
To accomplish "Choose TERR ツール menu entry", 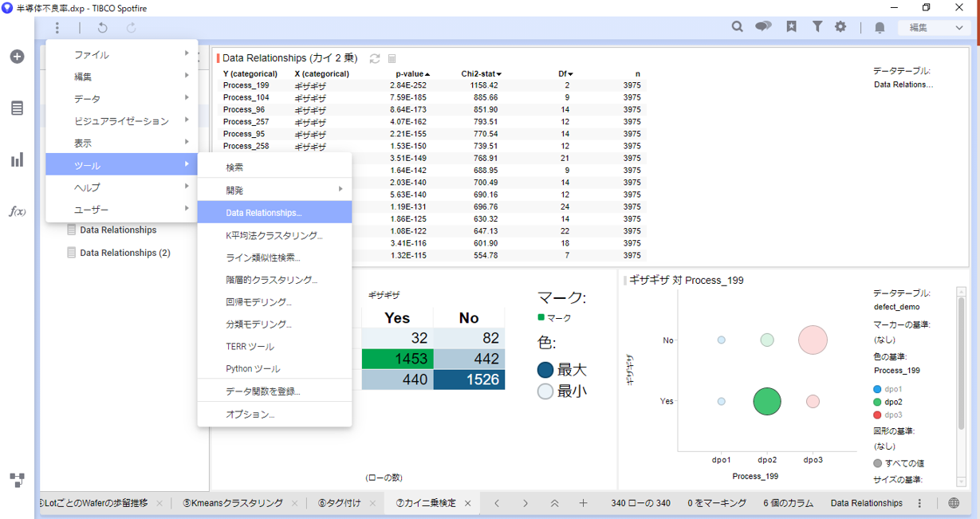I will click(x=274, y=347).
